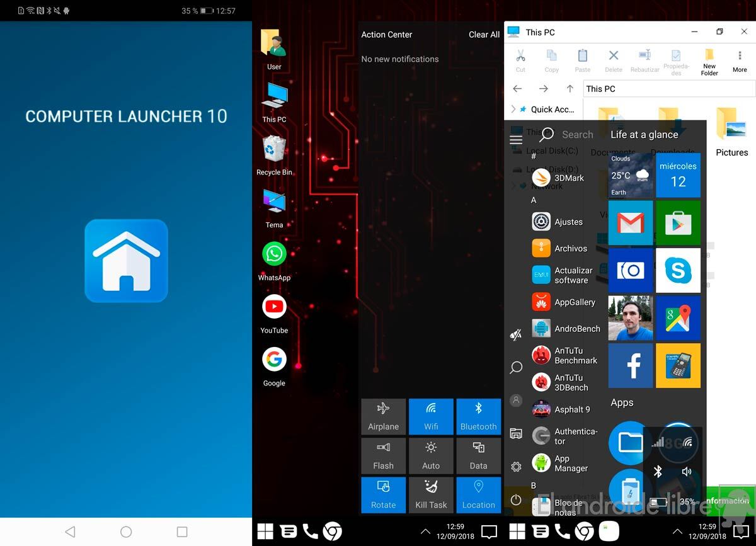
Task: Expand the system tray chevron
Action: [427, 532]
